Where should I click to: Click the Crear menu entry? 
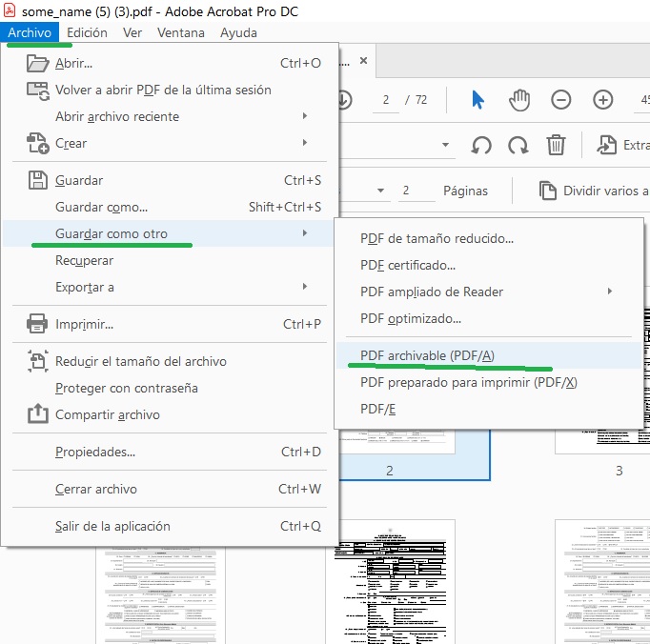pos(170,143)
